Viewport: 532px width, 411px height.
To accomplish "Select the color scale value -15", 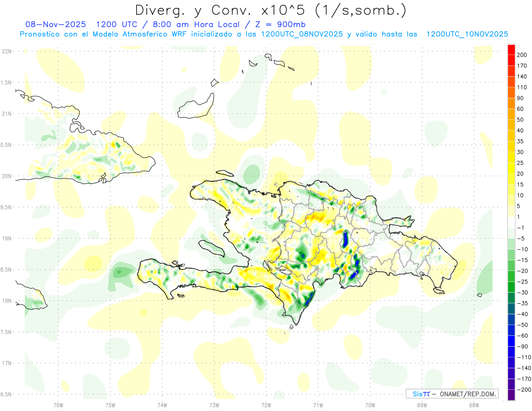I will pos(522,260).
